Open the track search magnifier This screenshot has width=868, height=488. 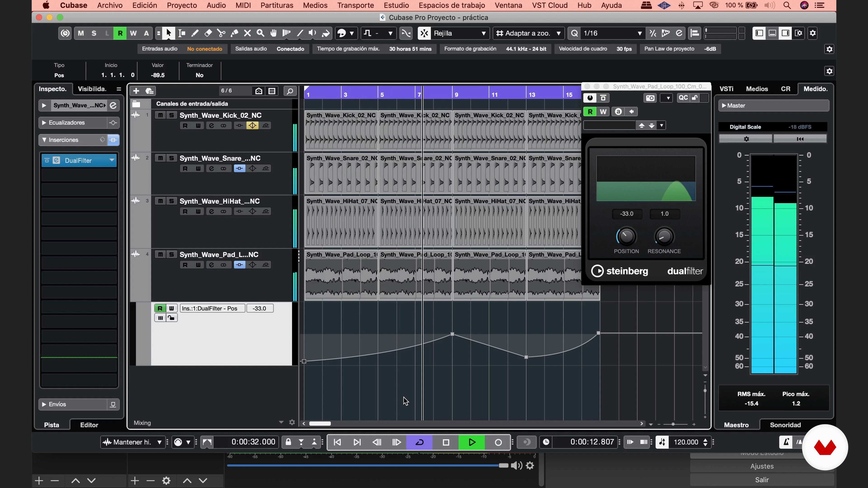click(x=290, y=91)
